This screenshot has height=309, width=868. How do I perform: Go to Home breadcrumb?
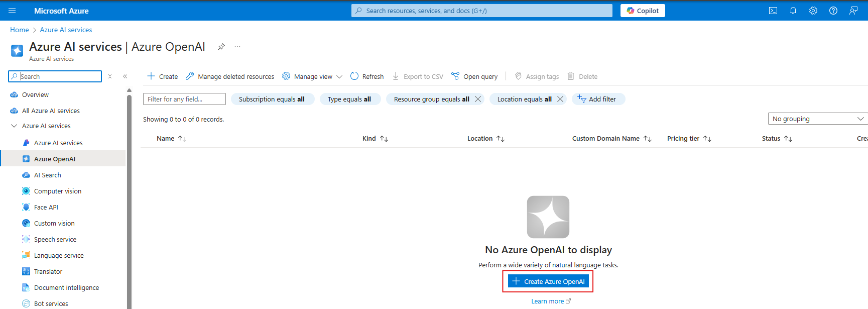[20, 30]
